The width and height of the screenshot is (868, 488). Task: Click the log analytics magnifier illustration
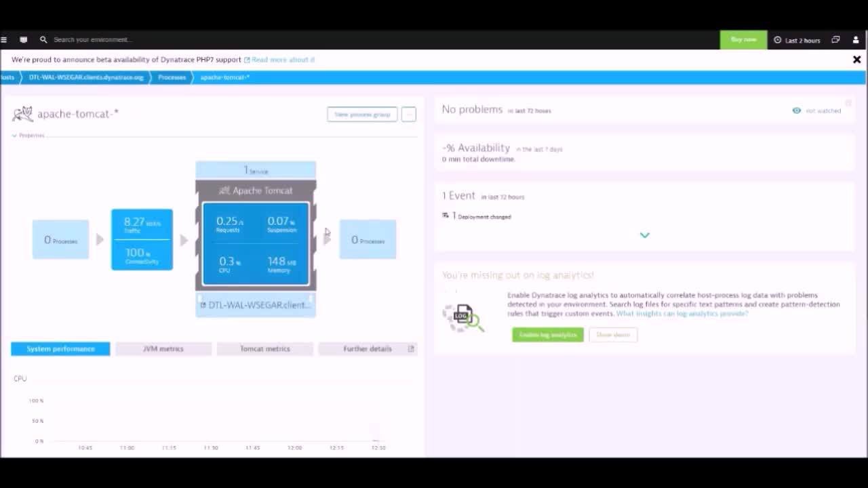[x=463, y=317]
